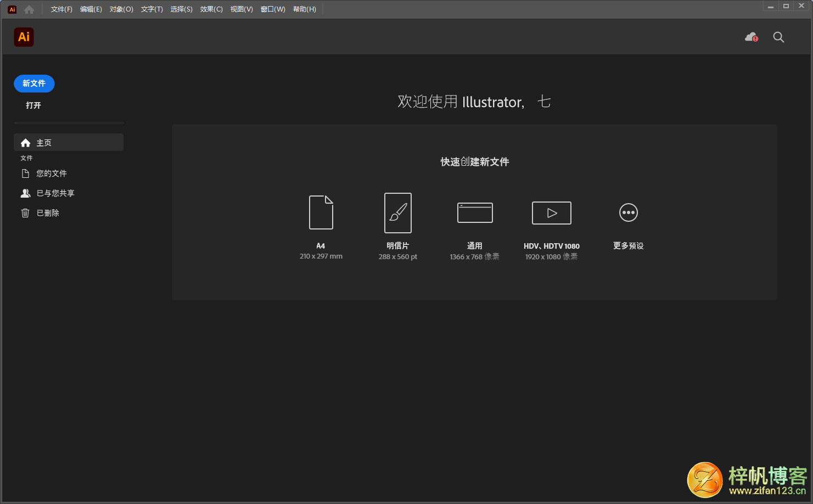Screen dimensions: 813x504
Task: Select the 明信片 brush preset icon
Action: 398,213
